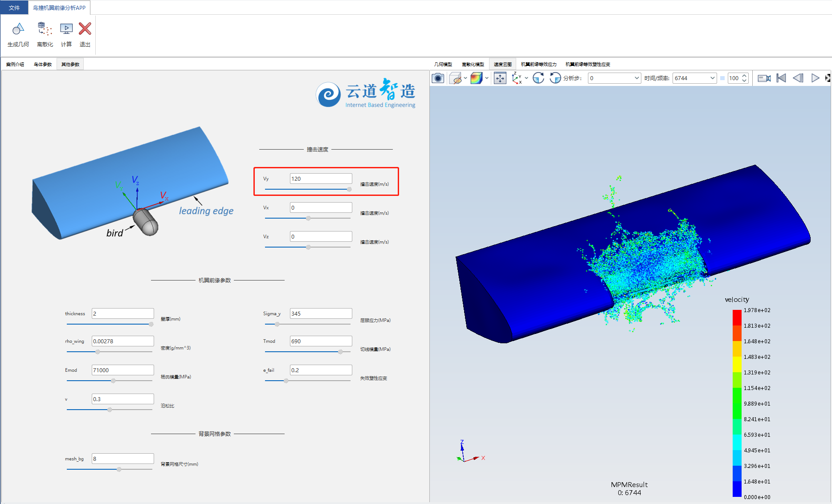Open dropdown arrow beside contour cube icon
The image size is (832, 504).
tap(487, 78)
